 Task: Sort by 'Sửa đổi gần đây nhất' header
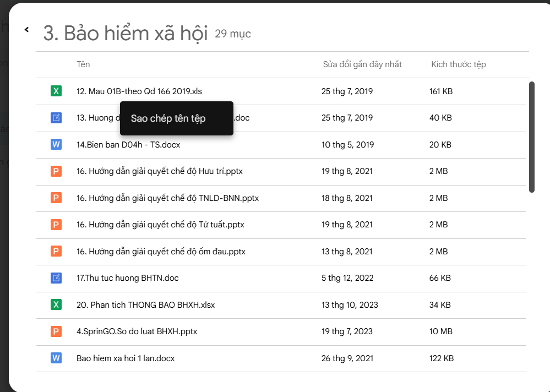[x=362, y=64]
